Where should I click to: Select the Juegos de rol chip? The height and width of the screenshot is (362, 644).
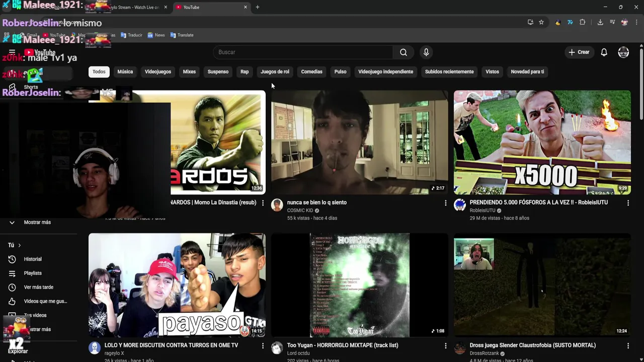(x=275, y=71)
